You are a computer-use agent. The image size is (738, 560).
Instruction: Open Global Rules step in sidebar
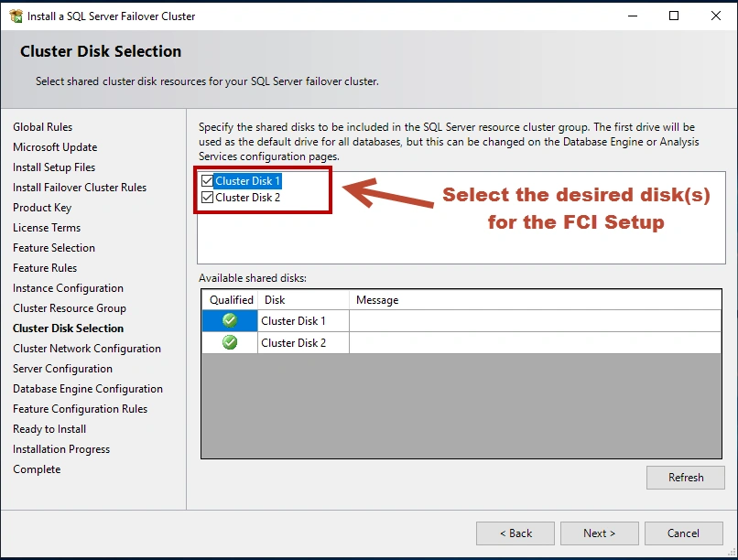pyautogui.click(x=42, y=127)
